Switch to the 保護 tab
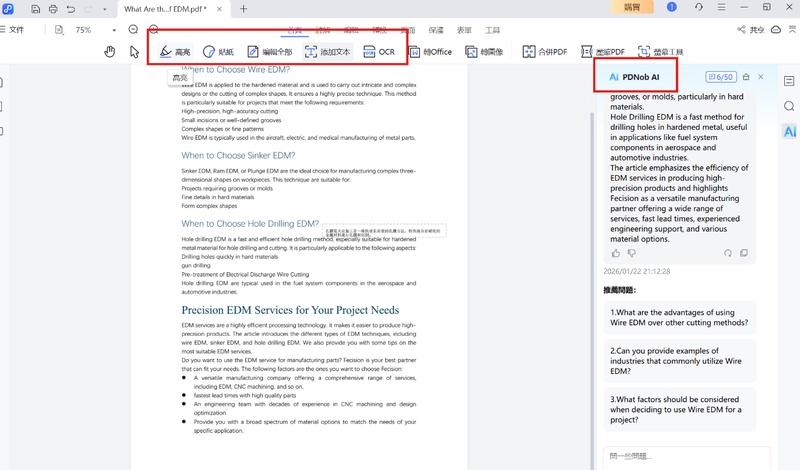This screenshot has height=470, width=800. pyautogui.click(x=436, y=30)
